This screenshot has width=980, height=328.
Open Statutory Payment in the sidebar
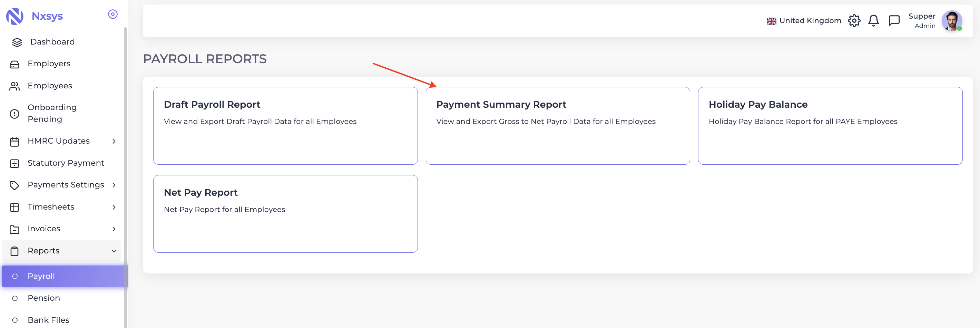(62, 163)
